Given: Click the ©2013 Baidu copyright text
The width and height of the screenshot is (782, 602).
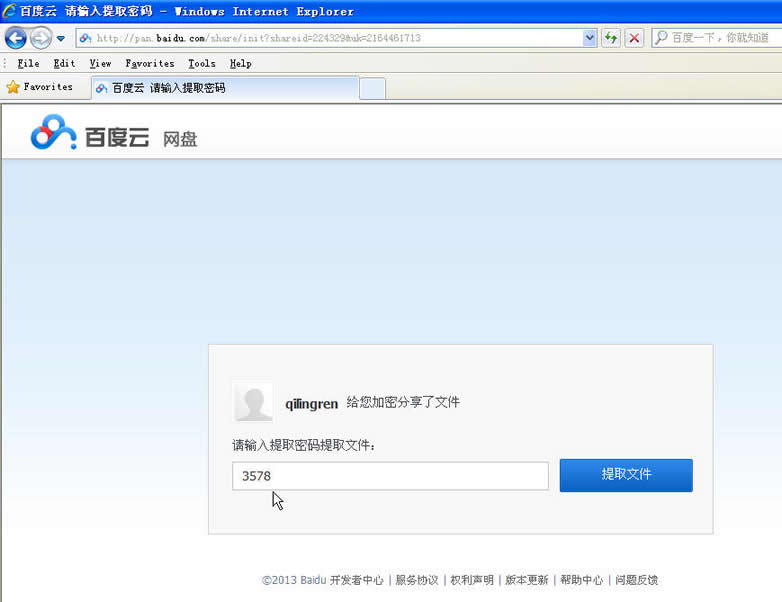Looking at the screenshot, I should click(x=294, y=580).
